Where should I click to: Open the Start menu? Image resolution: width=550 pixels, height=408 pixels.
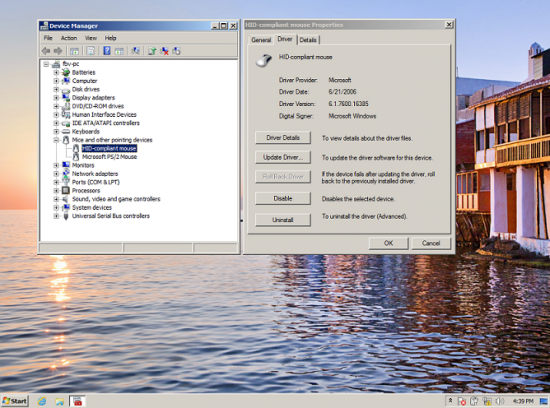point(15,401)
